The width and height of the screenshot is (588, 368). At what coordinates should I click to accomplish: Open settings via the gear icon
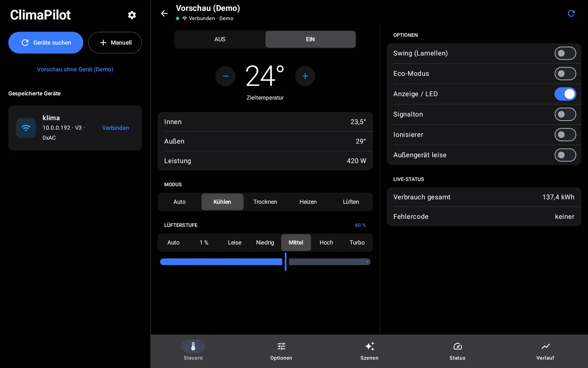coord(132,15)
